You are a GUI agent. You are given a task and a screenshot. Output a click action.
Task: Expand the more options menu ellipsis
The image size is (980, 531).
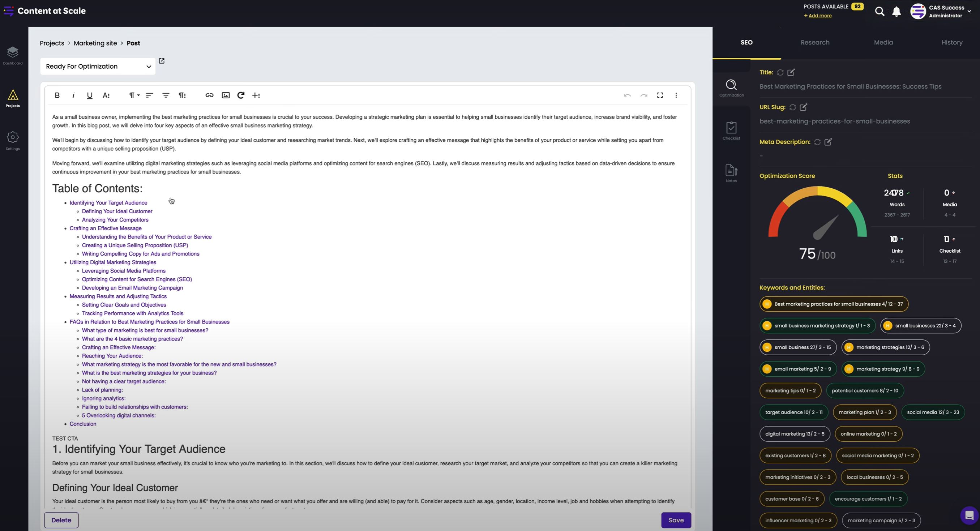point(676,95)
